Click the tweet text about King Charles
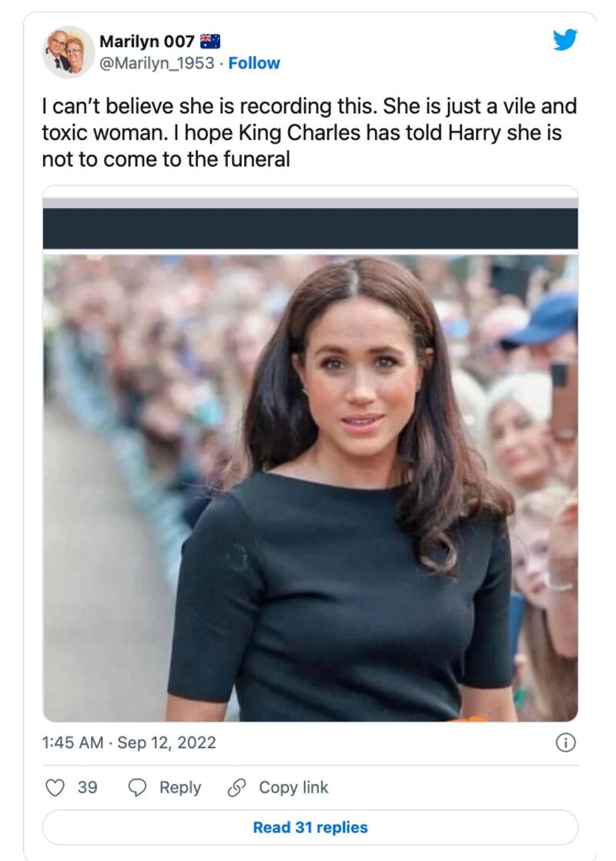The width and height of the screenshot is (616, 861). tap(308, 133)
